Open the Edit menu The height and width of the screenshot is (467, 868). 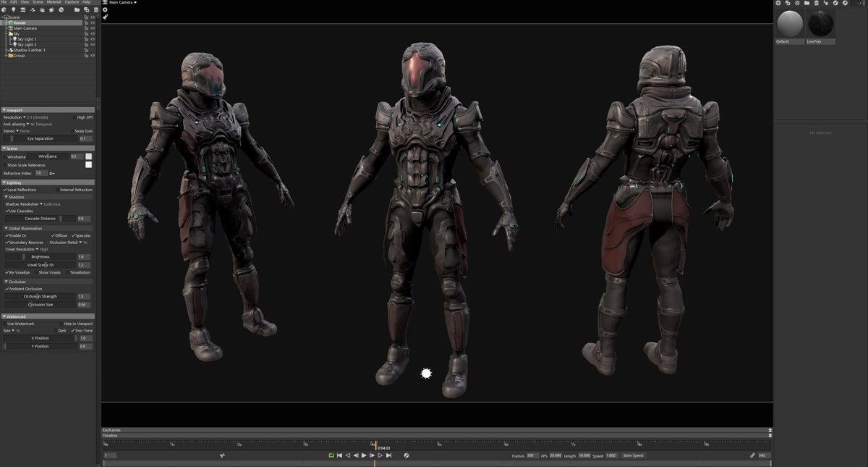pos(14,2)
